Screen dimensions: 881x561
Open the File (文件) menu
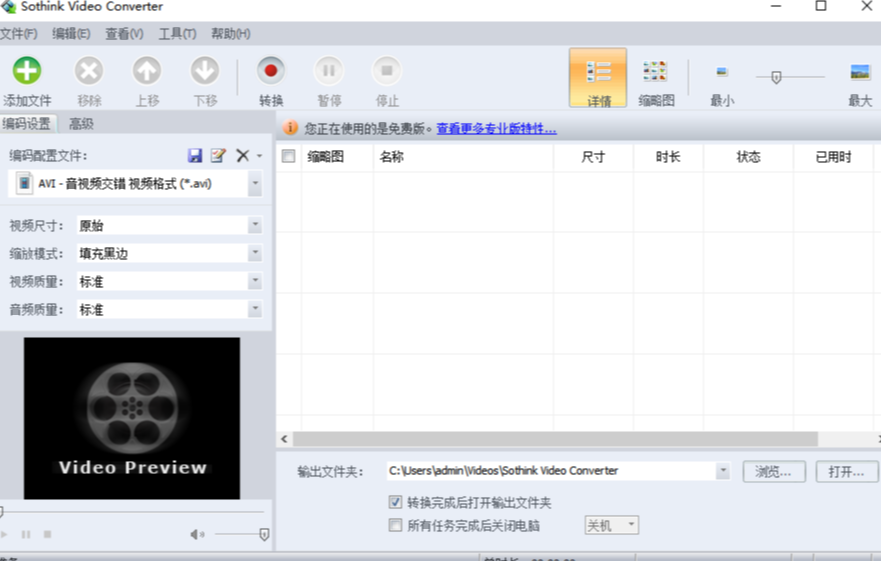click(19, 34)
